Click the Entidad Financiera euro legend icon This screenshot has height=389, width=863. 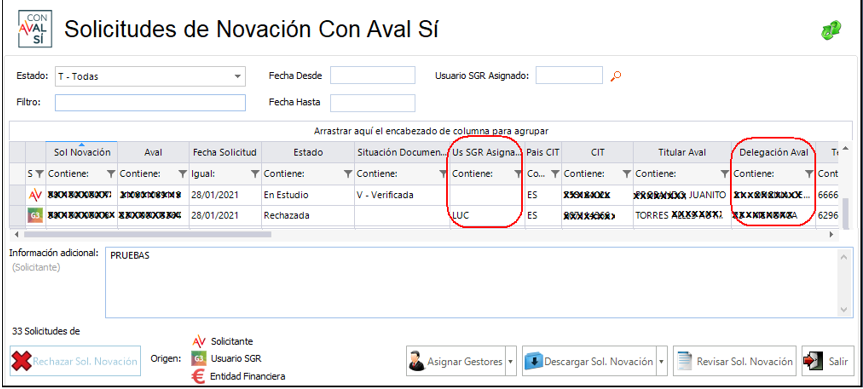tap(198, 376)
